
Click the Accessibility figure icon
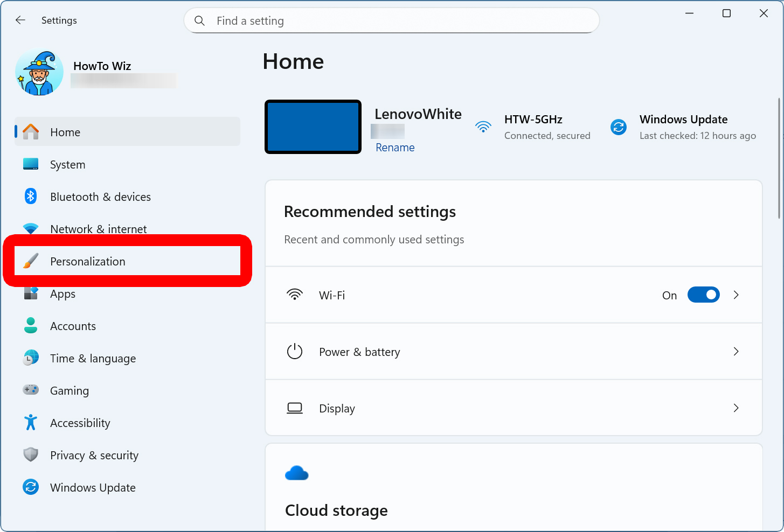click(31, 423)
